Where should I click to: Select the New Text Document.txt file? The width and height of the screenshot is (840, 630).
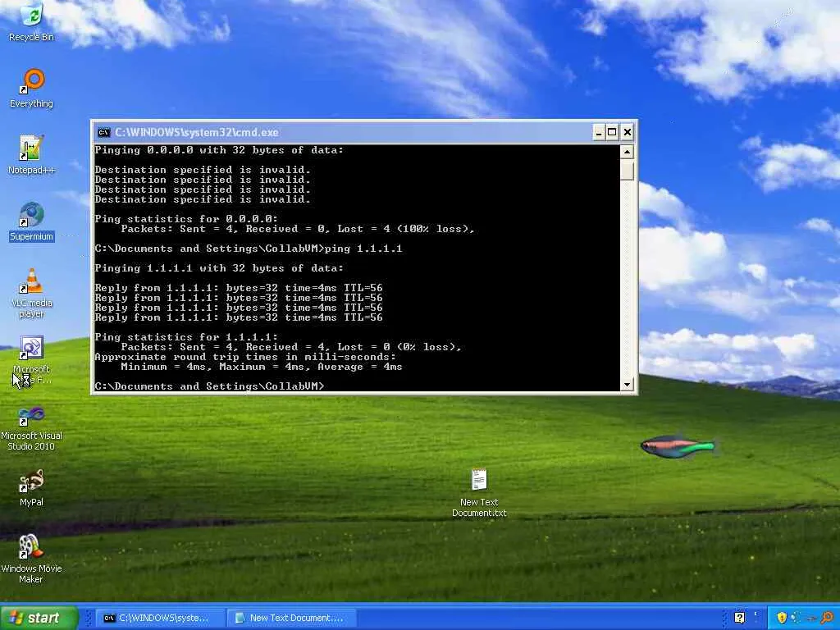(x=479, y=493)
